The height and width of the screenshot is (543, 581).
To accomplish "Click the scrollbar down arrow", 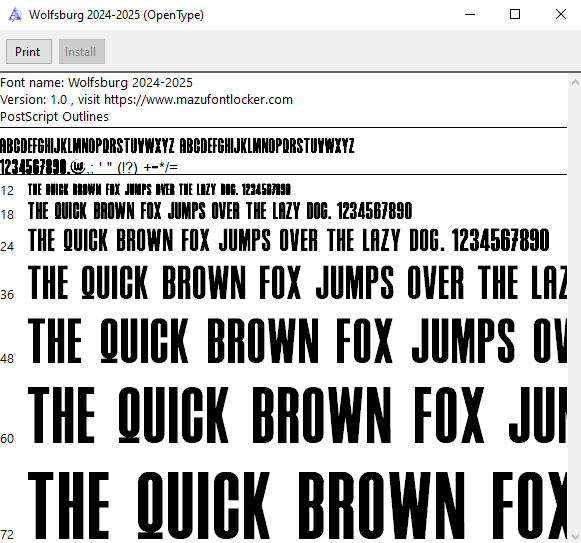I will click(575, 536).
